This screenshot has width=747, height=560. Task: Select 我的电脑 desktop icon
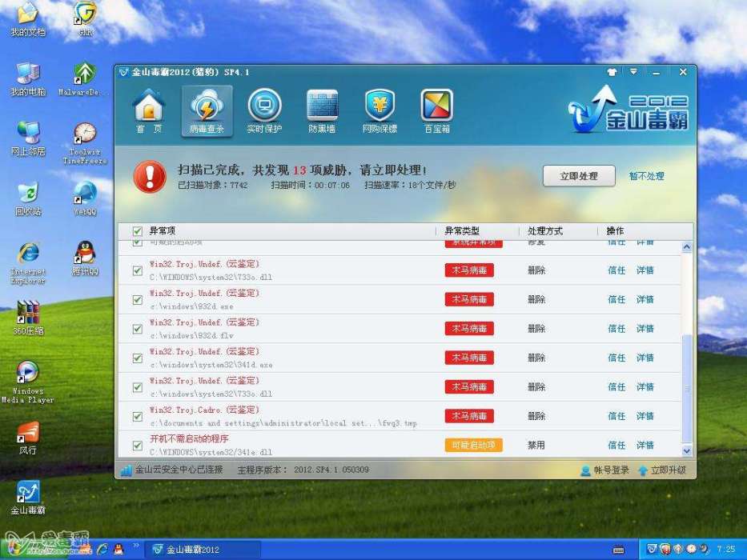point(28,79)
